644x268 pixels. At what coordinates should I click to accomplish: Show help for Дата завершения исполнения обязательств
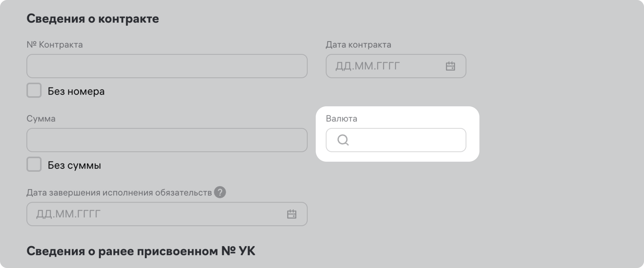coord(220,192)
